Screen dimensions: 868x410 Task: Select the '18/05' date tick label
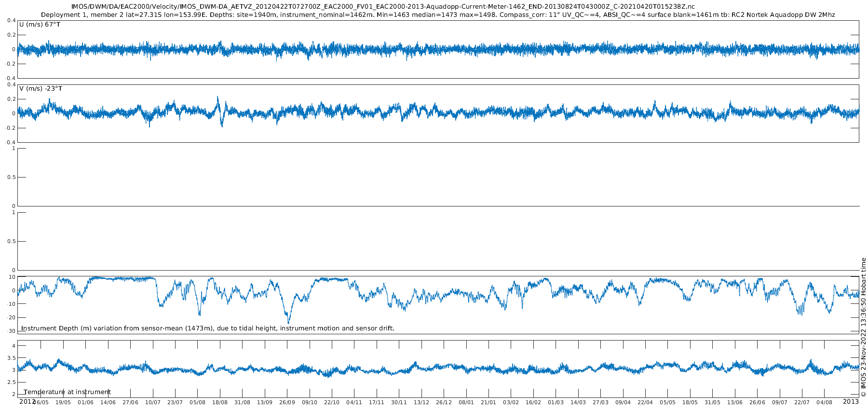(x=691, y=402)
